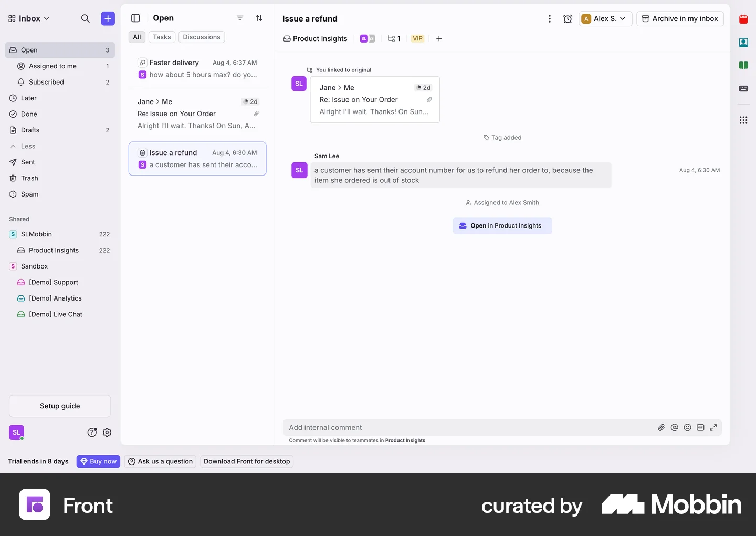Click Open in Product Insights button
Viewport: 756px width, 536px height.
502,226
